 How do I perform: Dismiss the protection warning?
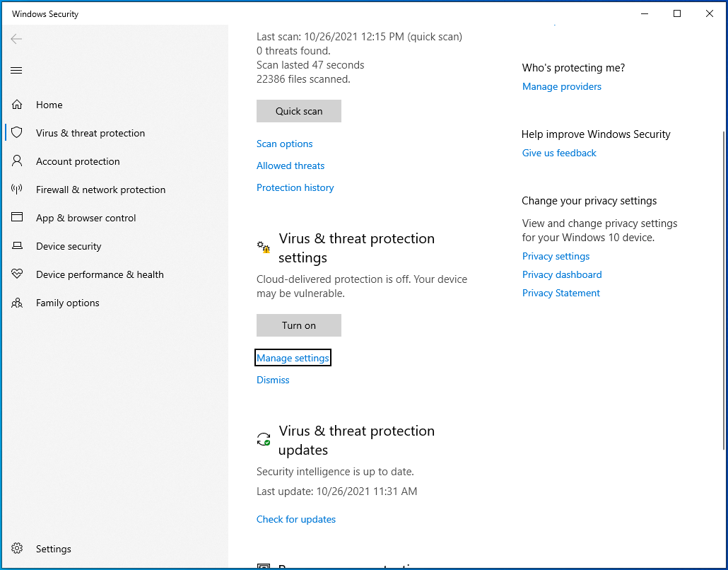[x=273, y=380]
